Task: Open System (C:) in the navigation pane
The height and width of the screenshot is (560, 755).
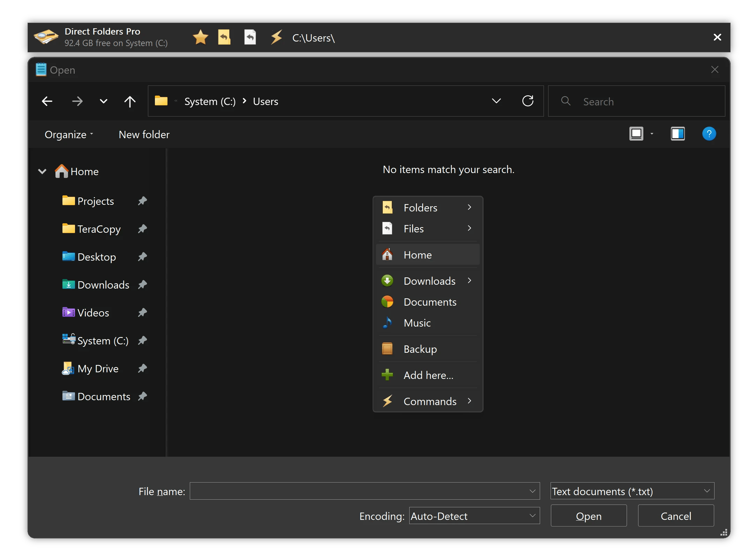Action: [x=95, y=340]
